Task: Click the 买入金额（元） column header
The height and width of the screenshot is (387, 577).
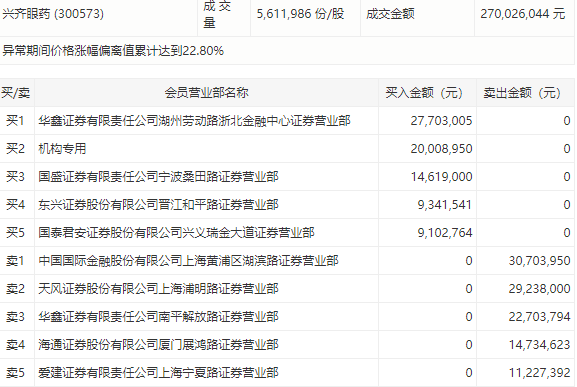Action: click(x=427, y=93)
